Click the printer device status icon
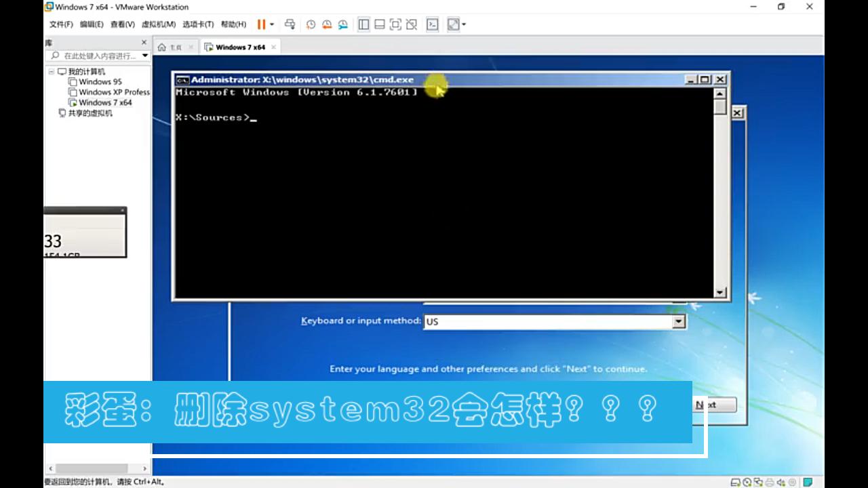The width and height of the screenshot is (868, 488). click(769, 483)
